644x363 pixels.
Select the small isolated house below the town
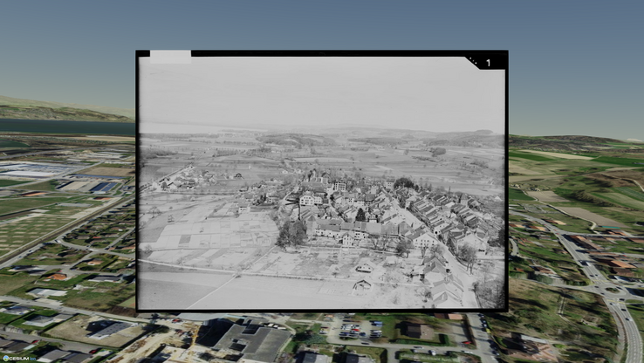click(362, 284)
